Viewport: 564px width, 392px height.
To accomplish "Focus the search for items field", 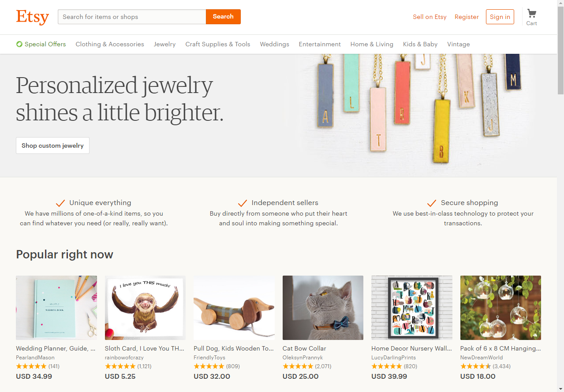I will 132,17.
